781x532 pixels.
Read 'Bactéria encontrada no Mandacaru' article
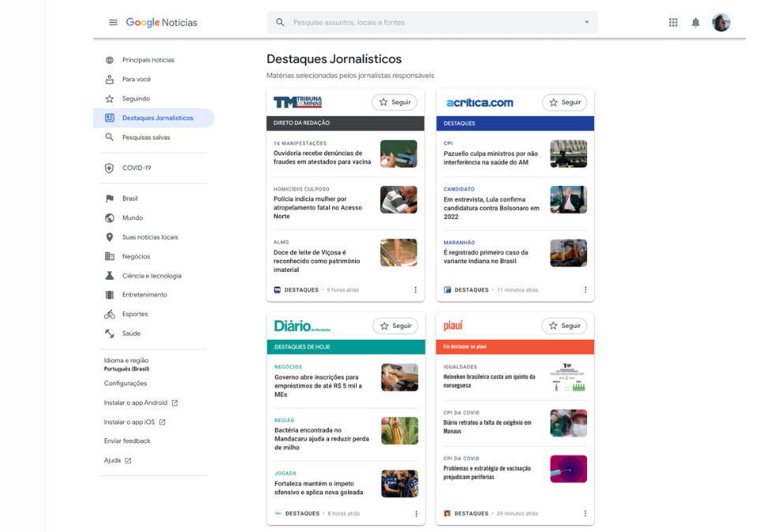point(322,439)
